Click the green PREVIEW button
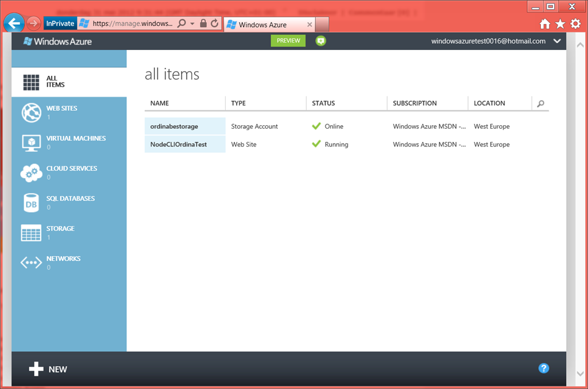The width and height of the screenshot is (588, 389). 288,41
